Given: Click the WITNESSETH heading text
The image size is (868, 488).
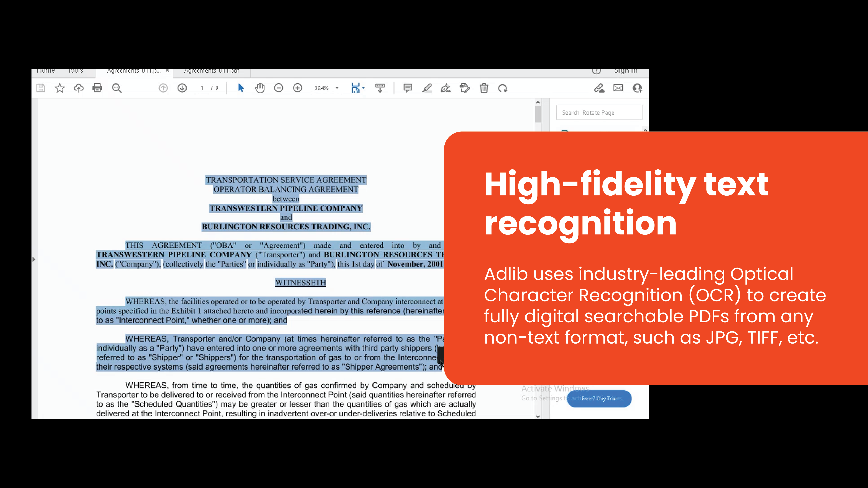Looking at the screenshot, I should (x=301, y=283).
